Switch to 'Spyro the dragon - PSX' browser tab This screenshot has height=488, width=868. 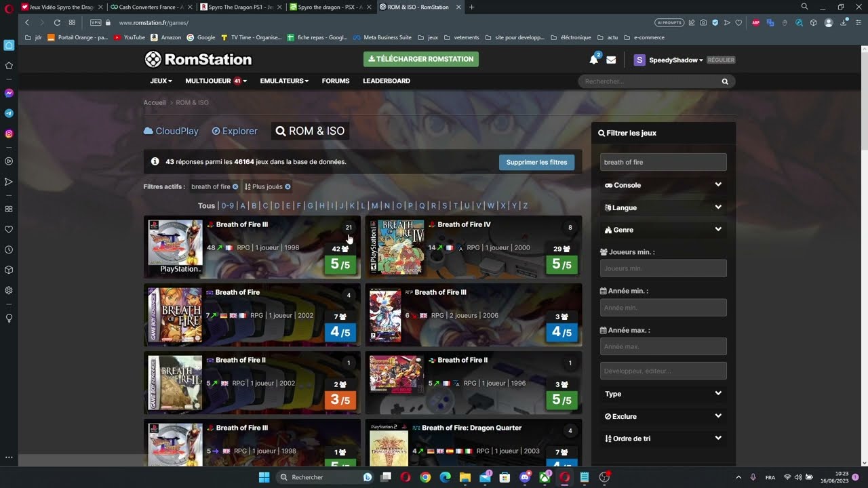tap(330, 7)
